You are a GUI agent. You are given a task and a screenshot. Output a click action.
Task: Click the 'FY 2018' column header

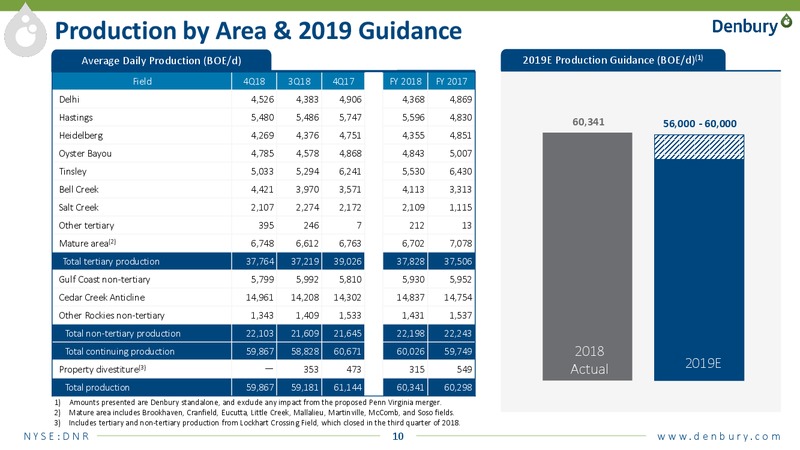406,81
